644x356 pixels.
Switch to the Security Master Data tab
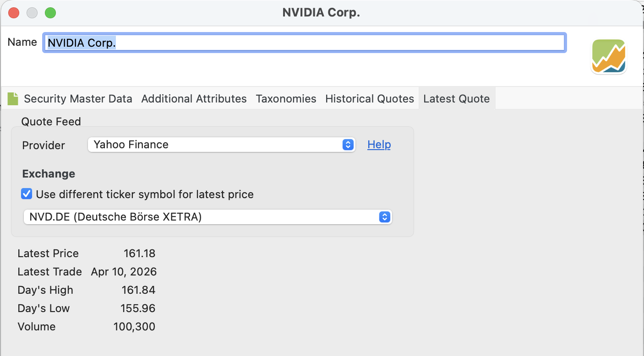(78, 98)
